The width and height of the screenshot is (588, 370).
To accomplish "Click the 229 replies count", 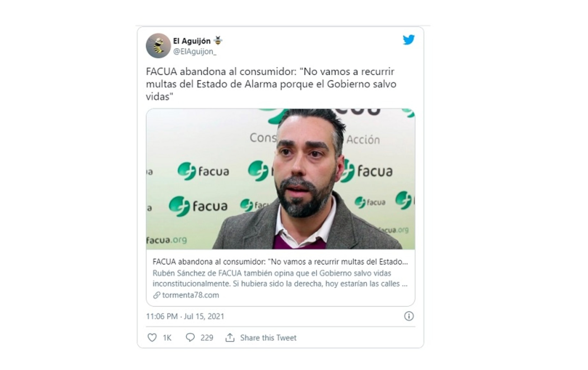I will pyautogui.click(x=207, y=338).
